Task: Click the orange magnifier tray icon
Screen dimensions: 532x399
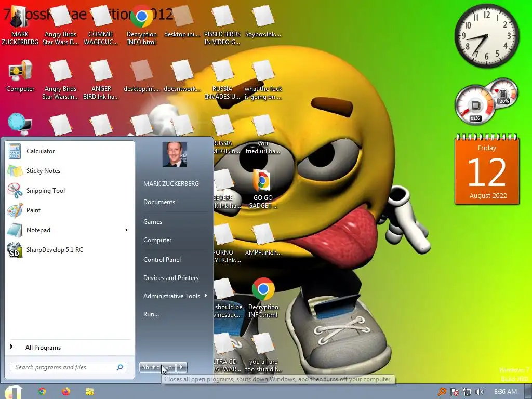Action: [x=442, y=392]
